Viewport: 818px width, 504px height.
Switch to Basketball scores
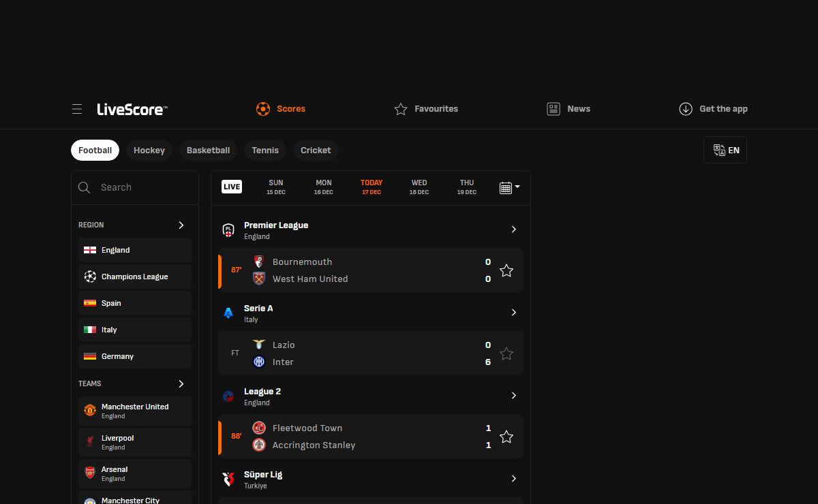(x=208, y=151)
